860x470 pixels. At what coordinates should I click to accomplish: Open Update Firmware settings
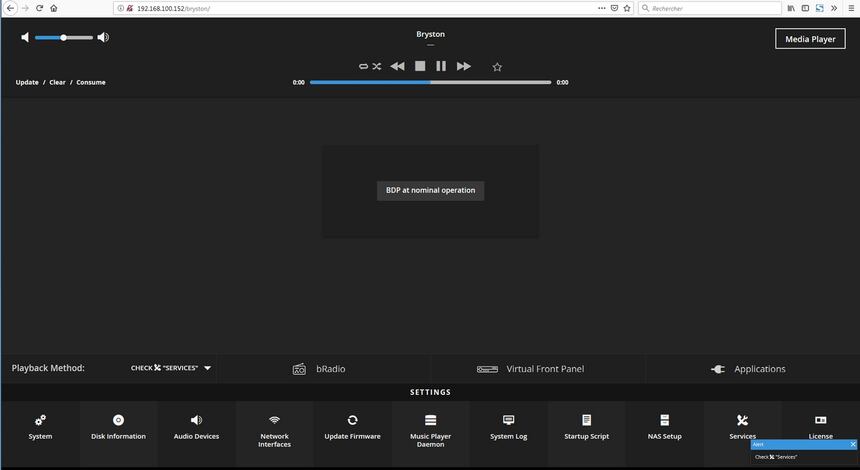(352, 427)
